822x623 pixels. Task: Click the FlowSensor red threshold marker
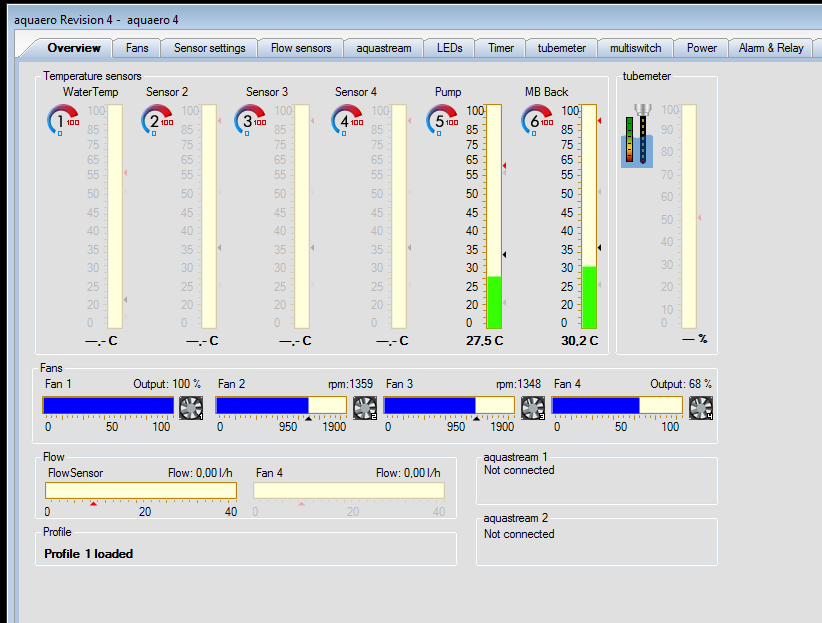(x=93, y=503)
